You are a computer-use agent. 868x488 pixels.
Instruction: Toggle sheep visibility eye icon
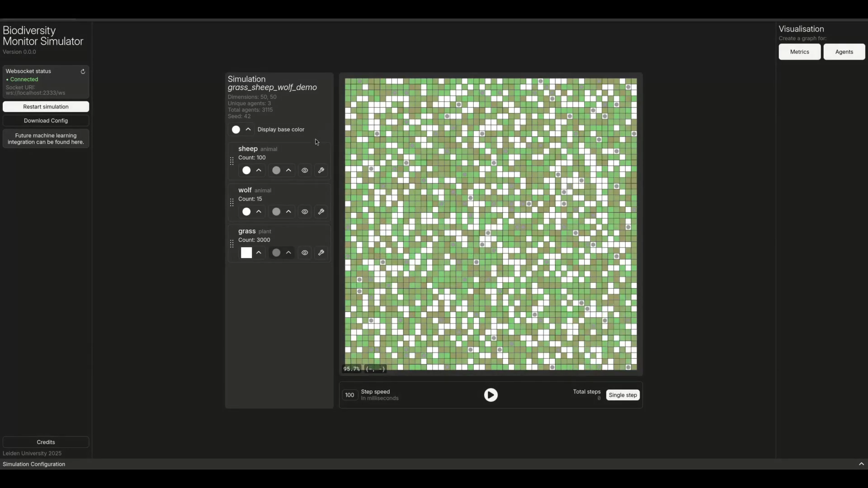click(305, 170)
